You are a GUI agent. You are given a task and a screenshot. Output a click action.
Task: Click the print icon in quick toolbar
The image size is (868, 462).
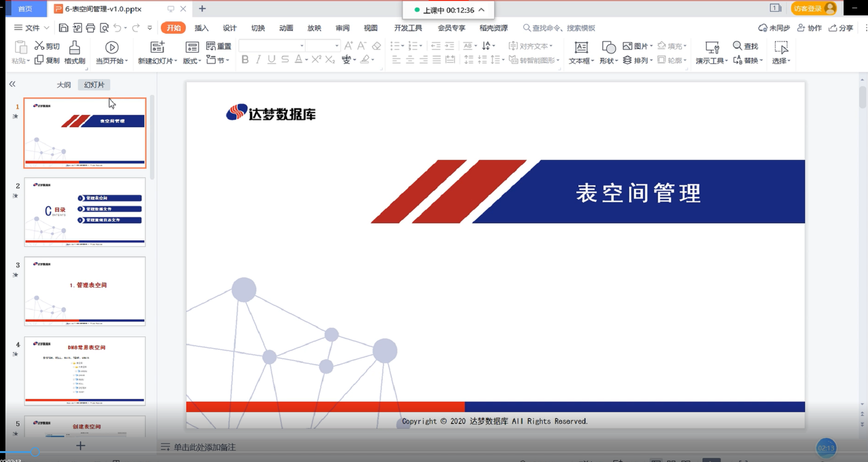[91, 28]
